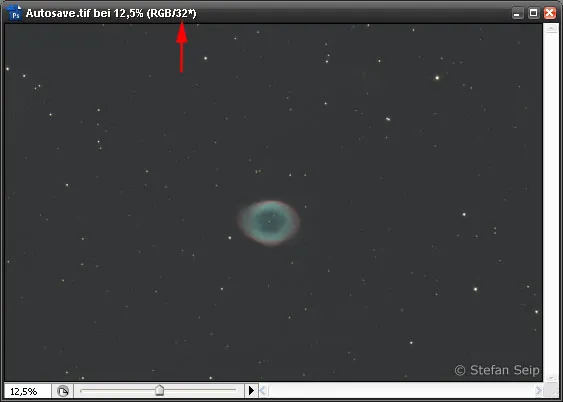Click the Stefan Seip copyright watermark

pos(497,370)
